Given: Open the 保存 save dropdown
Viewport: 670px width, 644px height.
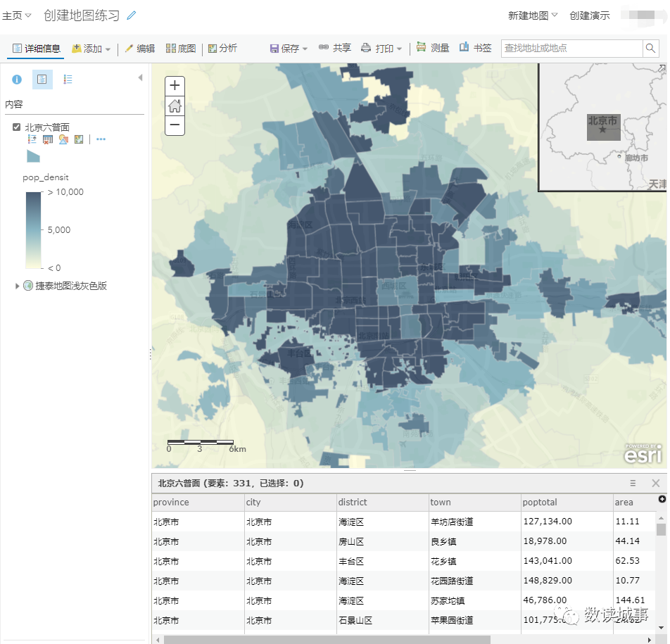Looking at the screenshot, I should [x=289, y=49].
